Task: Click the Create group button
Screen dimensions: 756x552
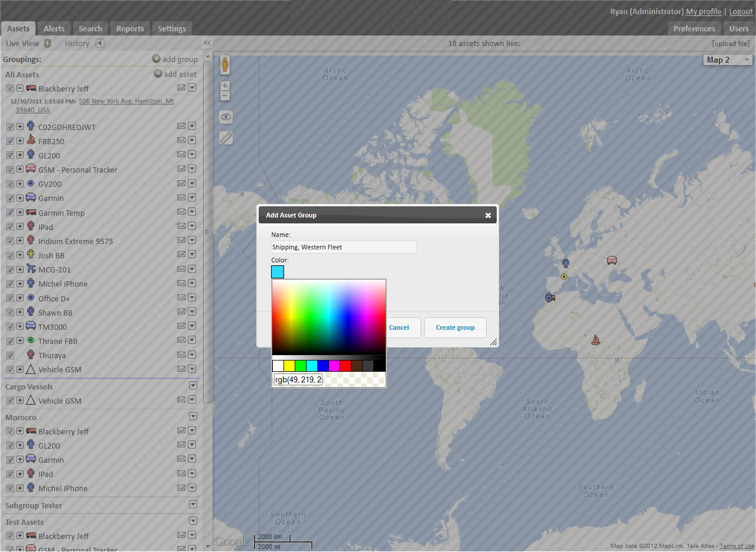Action: point(455,327)
